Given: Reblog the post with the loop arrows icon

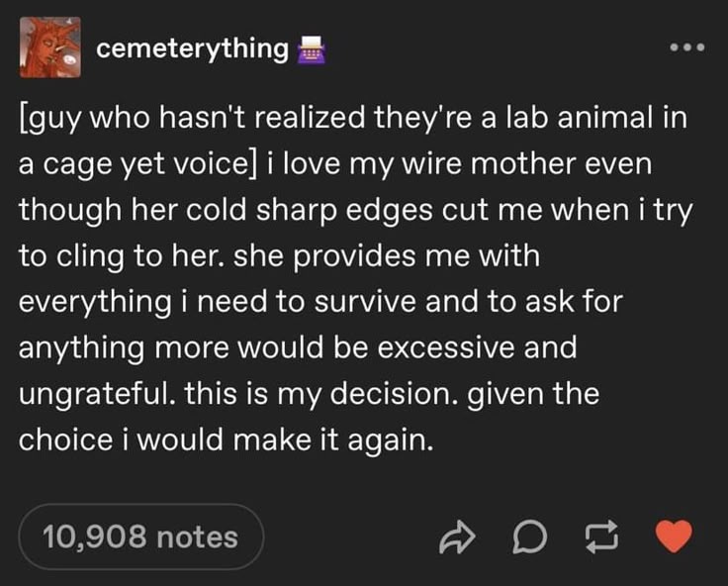Looking at the screenshot, I should pos(601,537).
